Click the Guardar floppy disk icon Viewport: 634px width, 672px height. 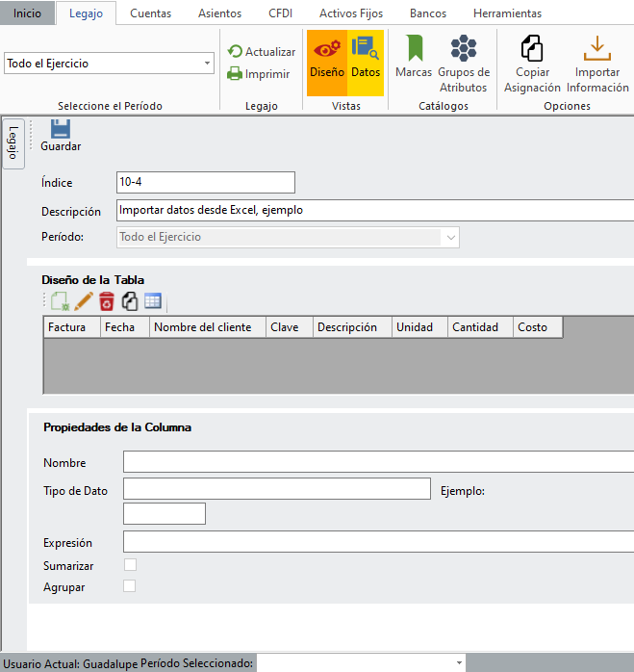coord(60,129)
